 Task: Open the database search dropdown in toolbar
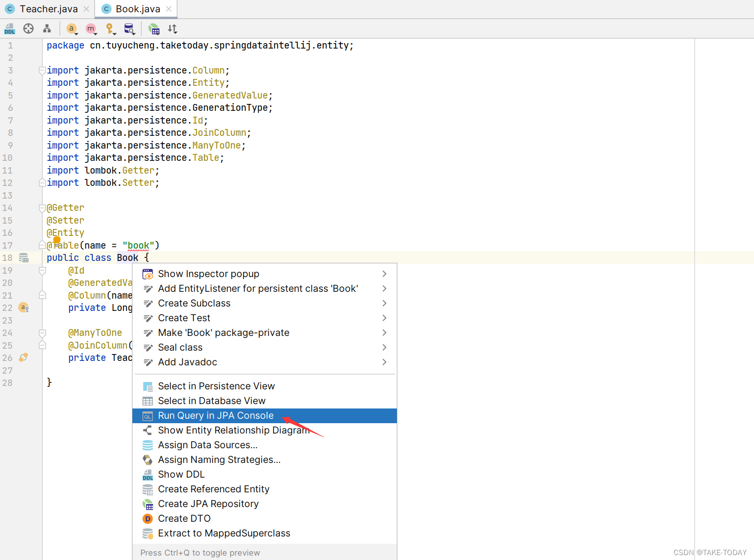(130, 29)
